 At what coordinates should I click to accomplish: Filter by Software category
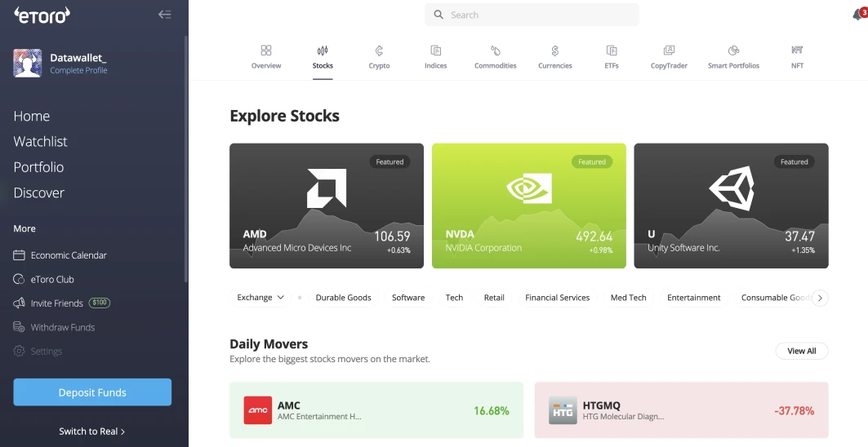[x=408, y=298]
